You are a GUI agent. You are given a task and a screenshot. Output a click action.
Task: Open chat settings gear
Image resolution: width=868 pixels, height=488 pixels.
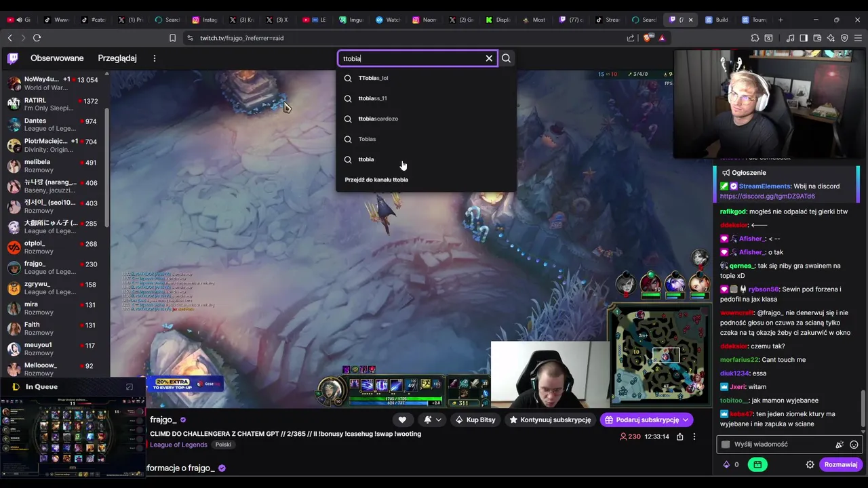coord(810,464)
